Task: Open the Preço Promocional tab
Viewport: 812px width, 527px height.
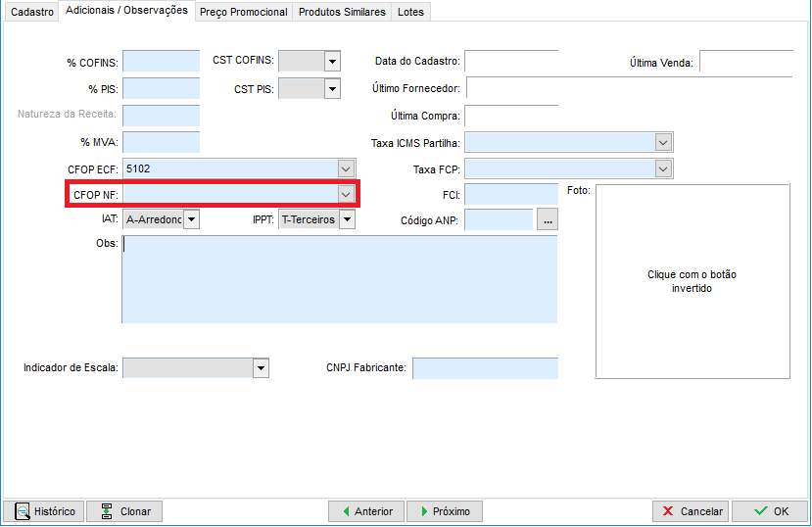Action: (x=243, y=12)
